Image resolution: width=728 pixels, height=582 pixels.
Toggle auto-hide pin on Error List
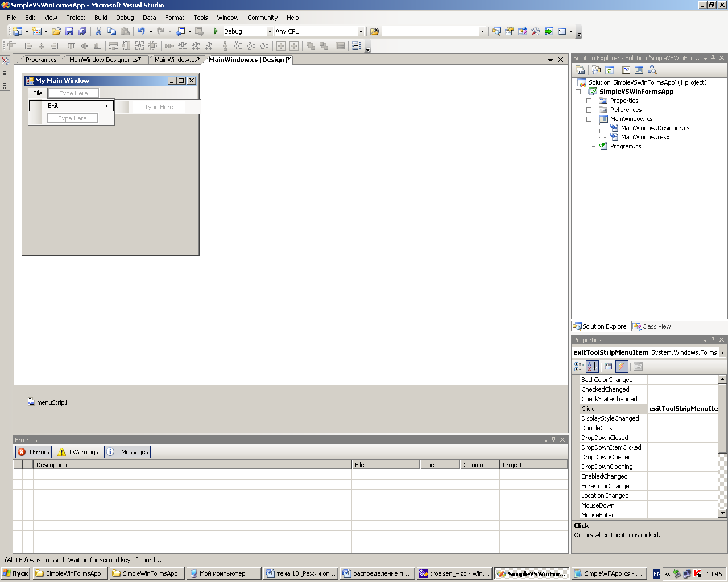(554, 440)
